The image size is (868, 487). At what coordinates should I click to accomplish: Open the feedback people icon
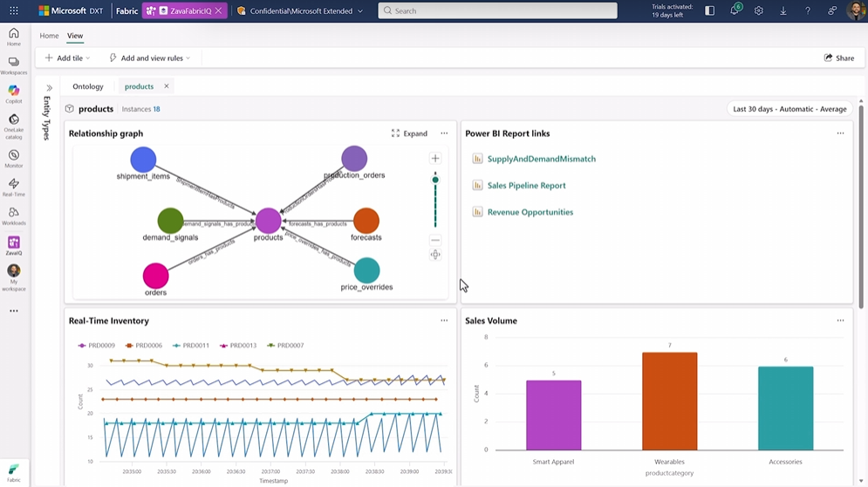(x=832, y=10)
